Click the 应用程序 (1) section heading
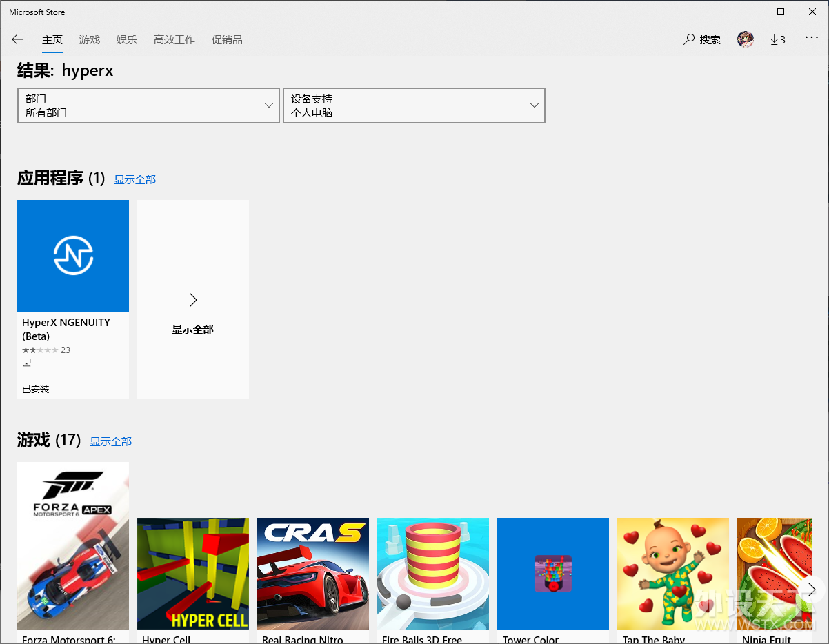829x644 pixels. [x=61, y=179]
